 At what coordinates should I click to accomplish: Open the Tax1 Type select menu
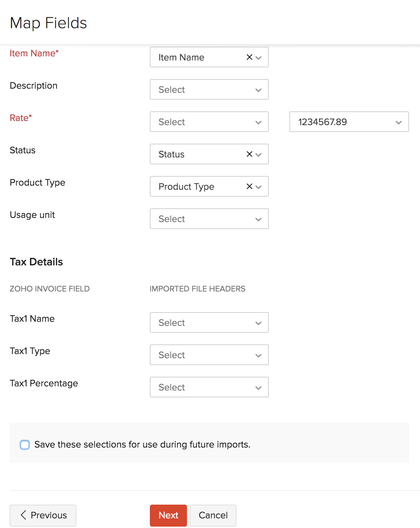click(209, 355)
